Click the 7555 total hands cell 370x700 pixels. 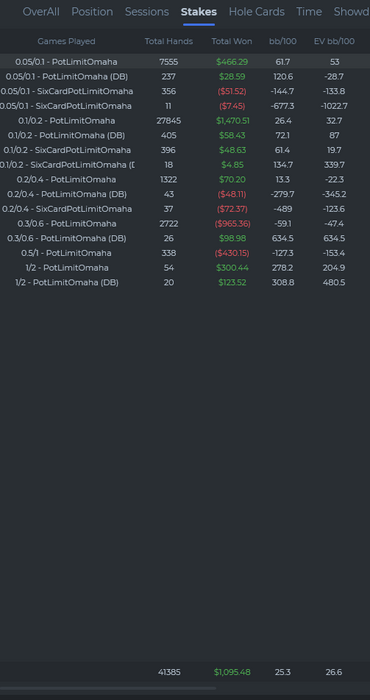pyautogui.click(x=169, y=62)
